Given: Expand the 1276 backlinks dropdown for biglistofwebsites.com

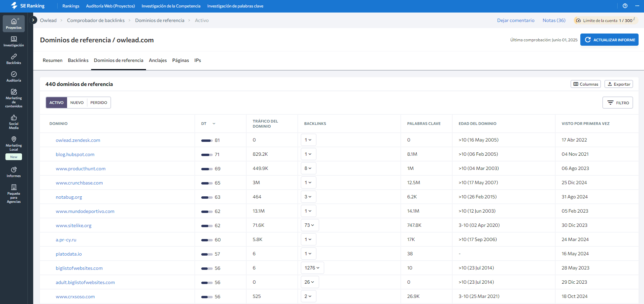Looking at the screenshot, I should tap(312, 268).
